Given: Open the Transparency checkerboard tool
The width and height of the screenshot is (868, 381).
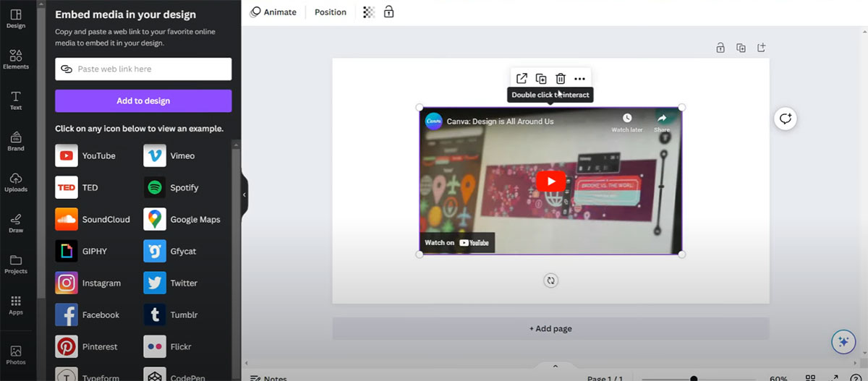Looking at the screenshot, I should pyautogui.click(x=369, y=12).
